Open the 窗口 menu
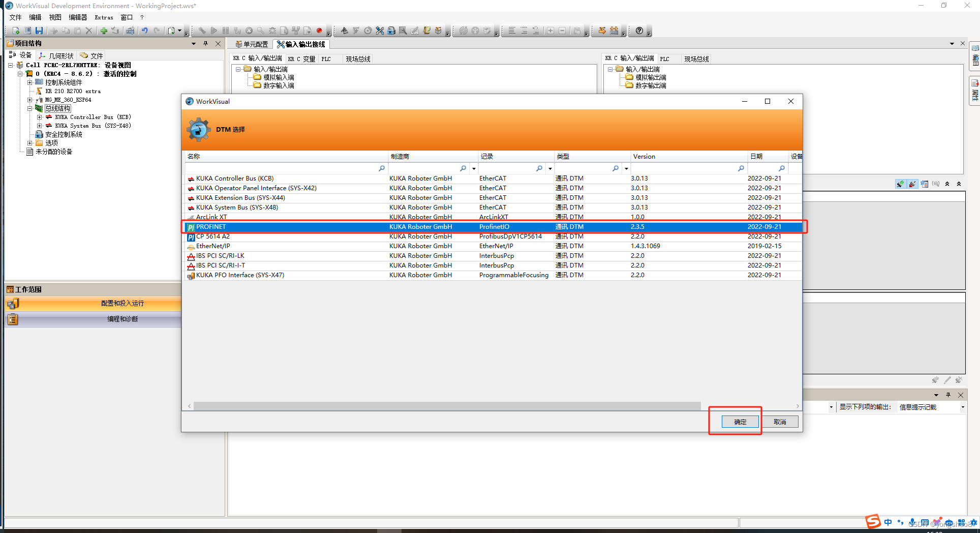 (127, 17)
